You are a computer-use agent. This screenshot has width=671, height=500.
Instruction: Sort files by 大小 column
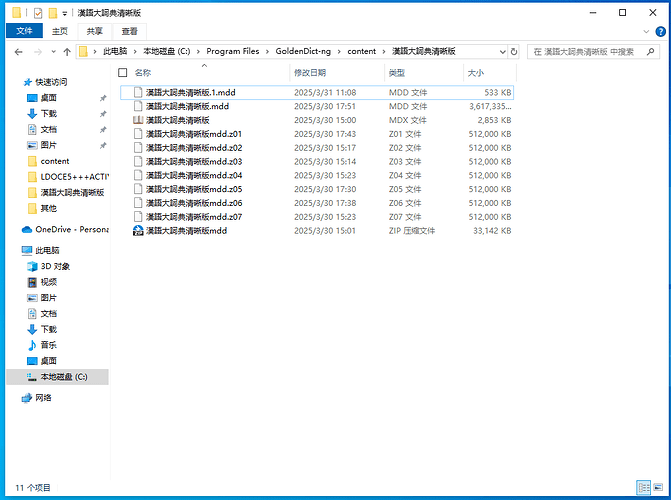(x=475, y=72)
